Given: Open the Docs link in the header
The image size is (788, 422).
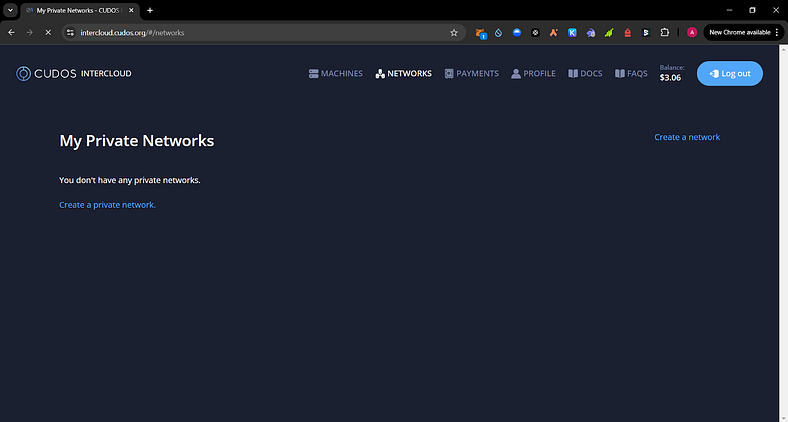Looking at the screenshot, I should pyautogui.click(x=585, y=74).
